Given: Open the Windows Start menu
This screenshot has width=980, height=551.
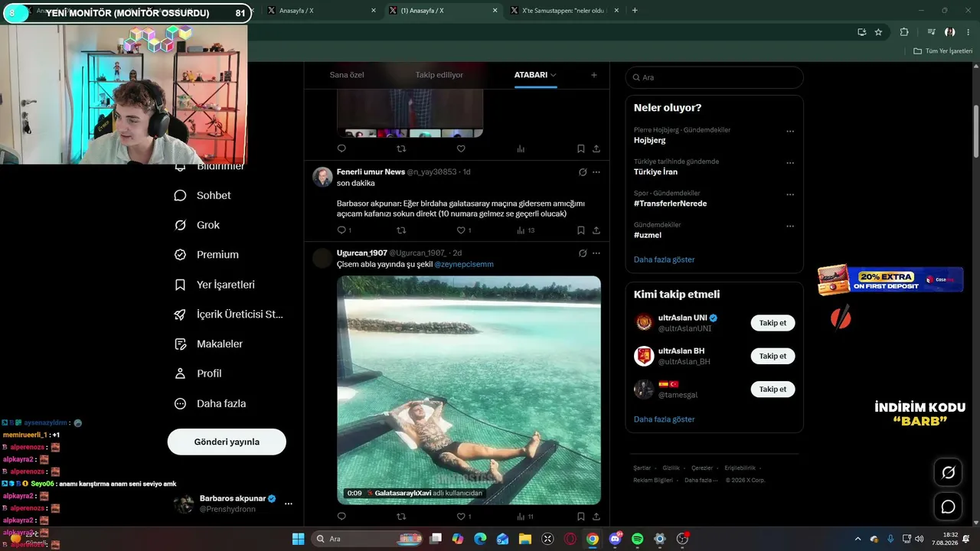Looking at the screenshot, I should (298, 539).
